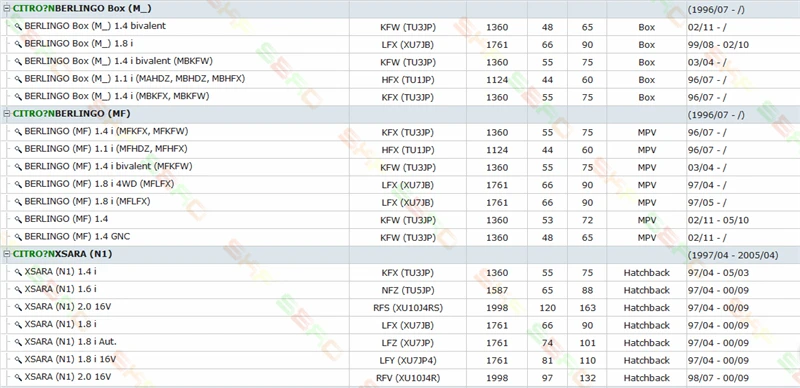This screenshot has width=800, height=388.
Task: Click horsepower value 163
Action: (x=587, y=308)
